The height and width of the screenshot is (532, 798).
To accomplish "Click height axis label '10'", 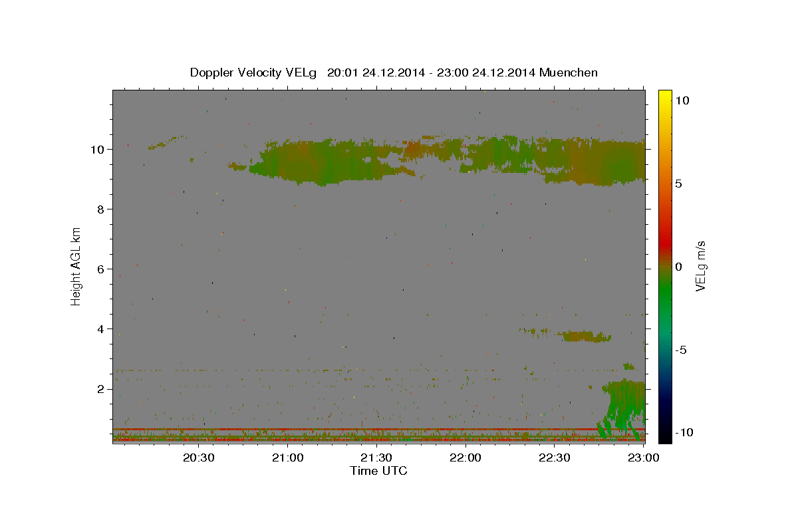I will 96,149.
